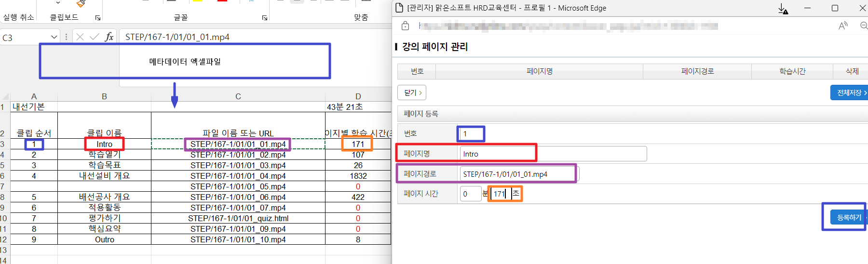The height and width of the screenshot is (264, 868).
Task: Expand the Name Box dropdown for C3
Action: pos(54,37)
